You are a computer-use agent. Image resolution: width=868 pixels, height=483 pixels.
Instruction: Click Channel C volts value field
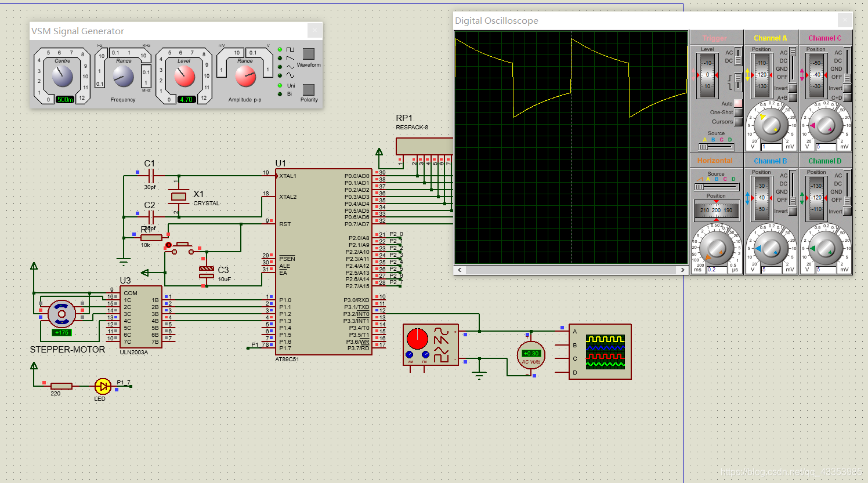(826, 147)
